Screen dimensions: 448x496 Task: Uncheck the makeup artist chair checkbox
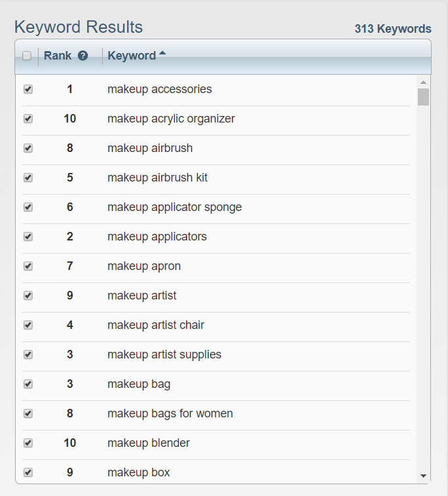pyautogui.click(x=28, y=325)
